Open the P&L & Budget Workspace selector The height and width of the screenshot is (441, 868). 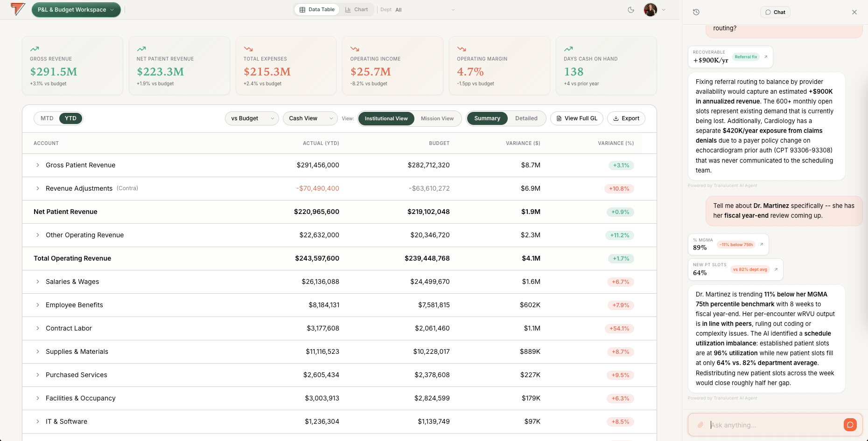[76, 10]
